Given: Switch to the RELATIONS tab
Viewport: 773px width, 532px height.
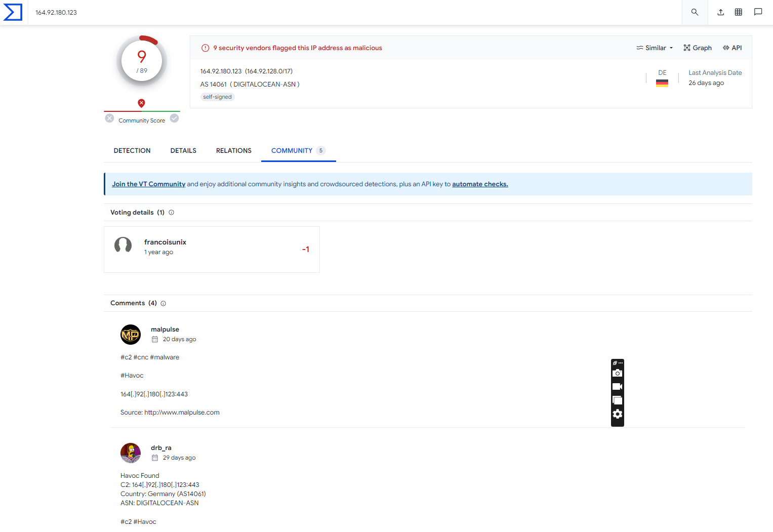Looking at the screenshot, I should coord(234,151).
